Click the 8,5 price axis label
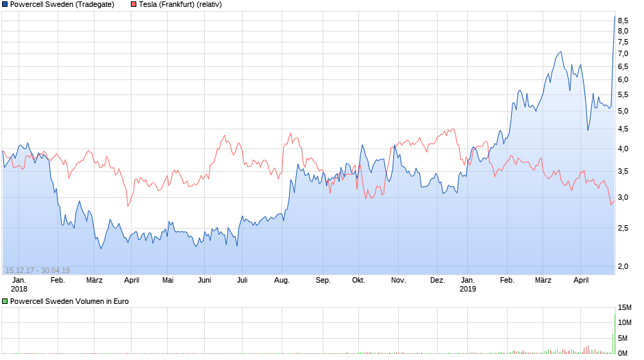 click(623, 21)
